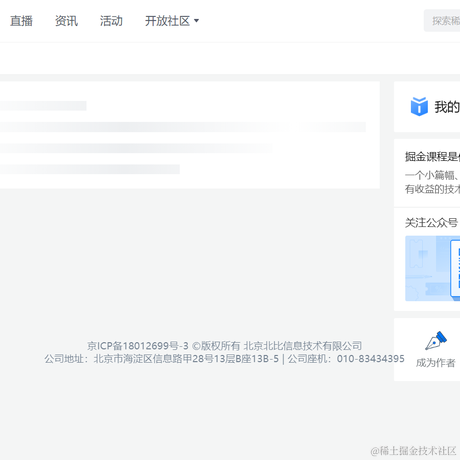
Task: Click the search box in header
Action: tap(442, 21)
